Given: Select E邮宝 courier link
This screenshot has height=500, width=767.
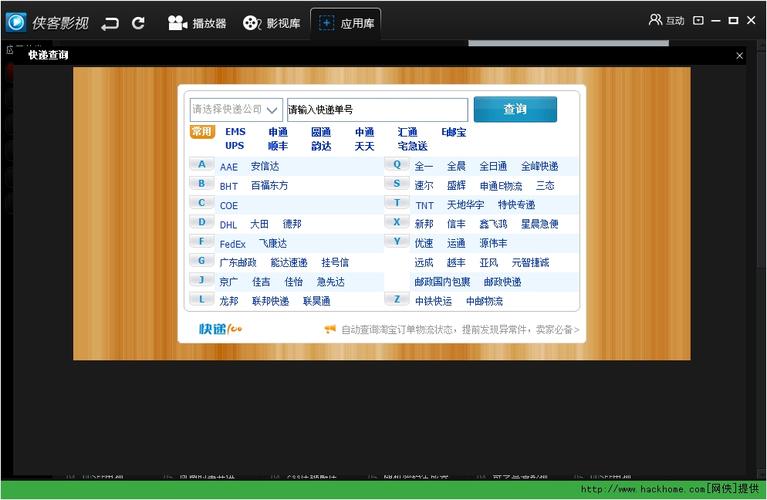Looking at the screenshot, I should (x=453, y=132).
